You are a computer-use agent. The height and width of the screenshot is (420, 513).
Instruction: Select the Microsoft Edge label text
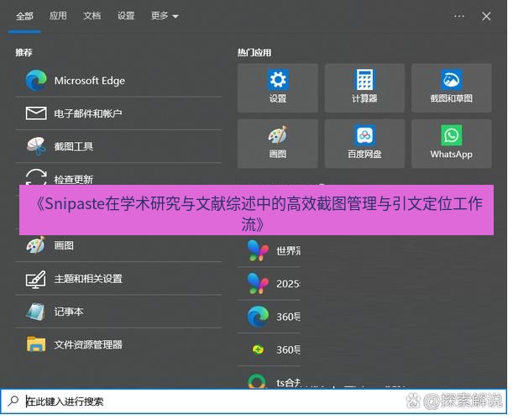click(x=90, y=81)
